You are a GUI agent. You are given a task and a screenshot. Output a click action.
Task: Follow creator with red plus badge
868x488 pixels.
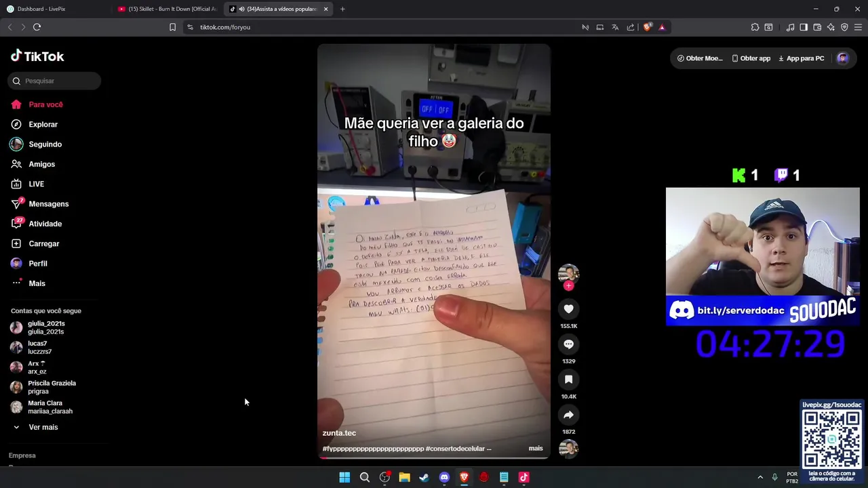pyautogui.click(x=568, y=286)
